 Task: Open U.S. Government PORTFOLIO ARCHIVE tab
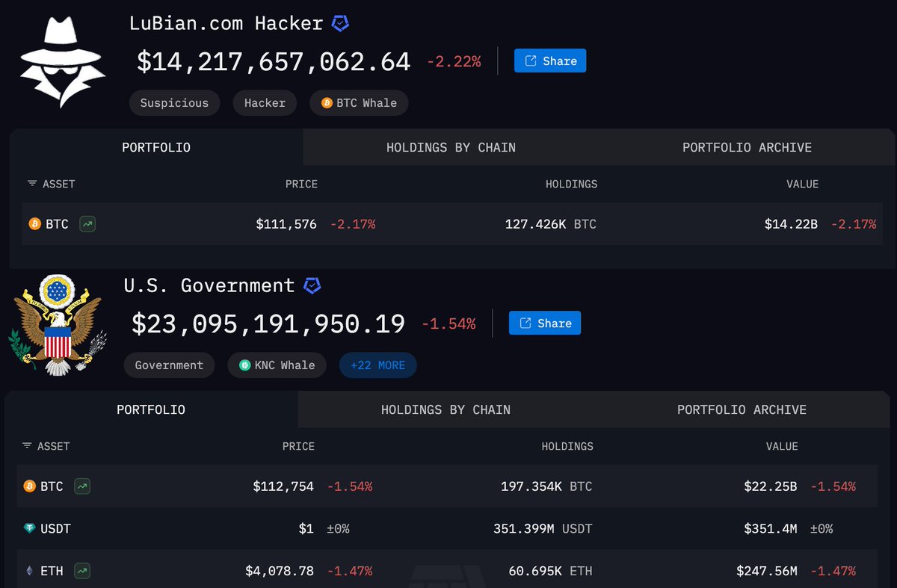742,409
